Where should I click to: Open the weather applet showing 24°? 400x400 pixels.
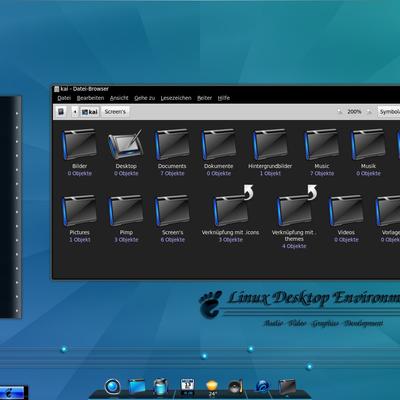coord(212,388)
